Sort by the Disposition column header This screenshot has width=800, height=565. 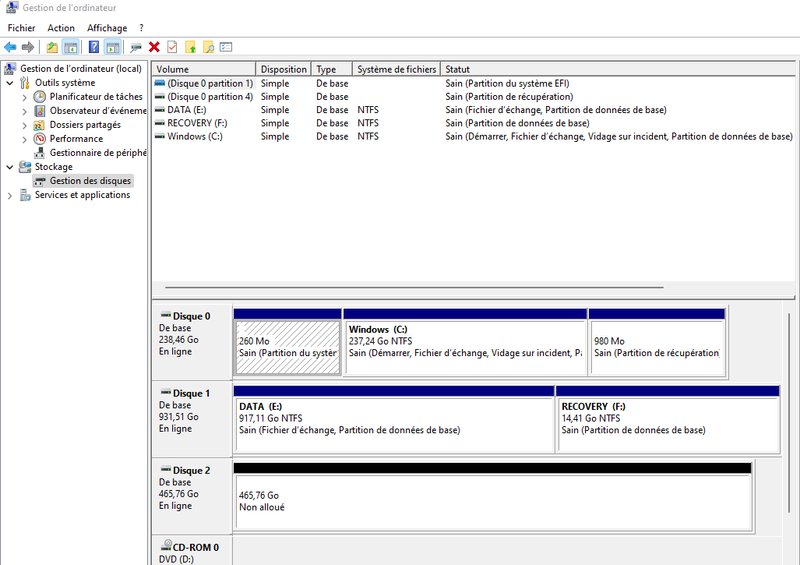(284, 69)
